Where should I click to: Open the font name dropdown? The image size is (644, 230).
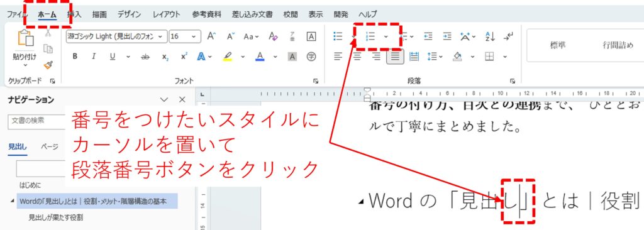pyautogui.click(x=160, y=36)
